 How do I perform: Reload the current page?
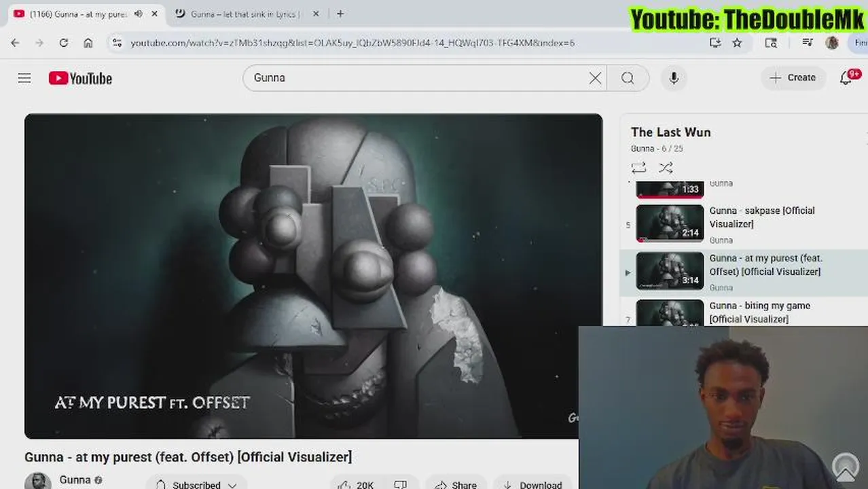(64, 43)
